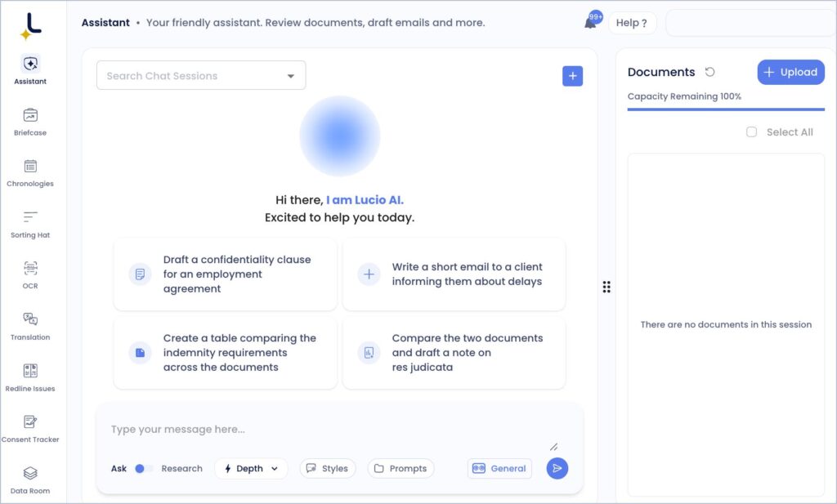Click 'There are no documents in this session'
This screenshot has height=504, width=837.
pos(726,324)
